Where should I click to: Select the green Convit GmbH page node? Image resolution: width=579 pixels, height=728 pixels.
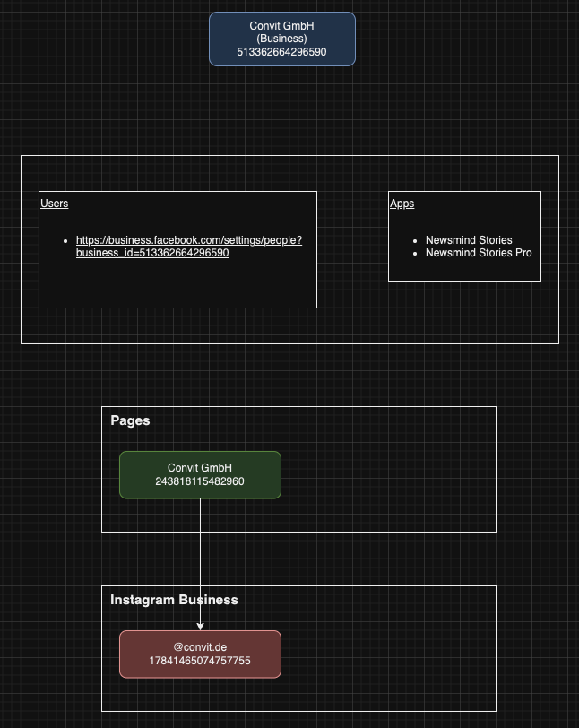(x=200, y=475)
